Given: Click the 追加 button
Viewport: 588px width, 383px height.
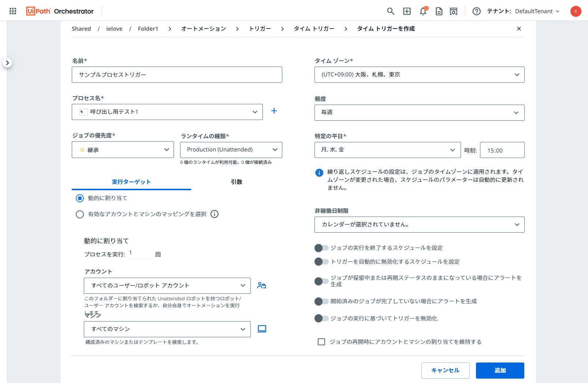Looking at the screenshot, I should [x=500, y=371].
